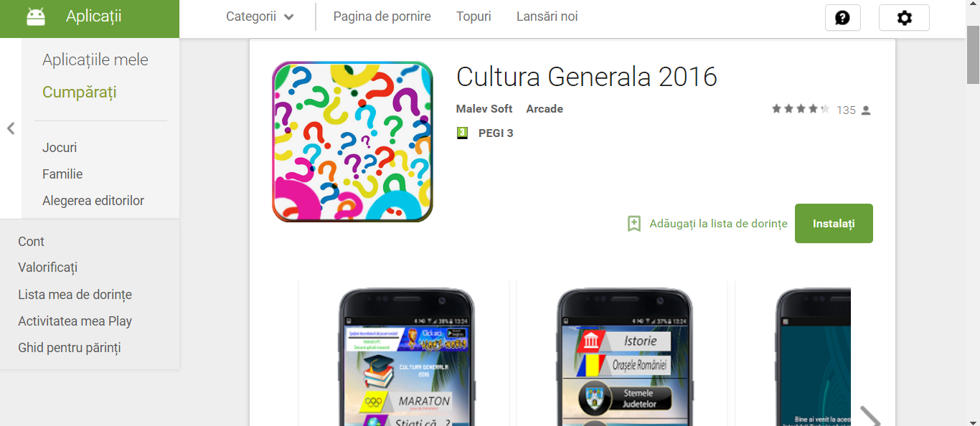This screenshot has height=426, width=980.
Task: Click the star rating icons
Action: pos(801,110)
